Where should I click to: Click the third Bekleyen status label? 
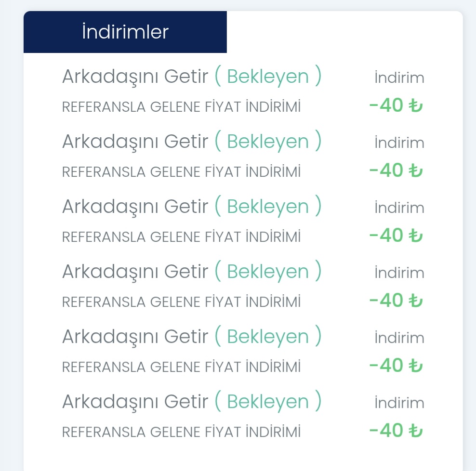[268, 206]
